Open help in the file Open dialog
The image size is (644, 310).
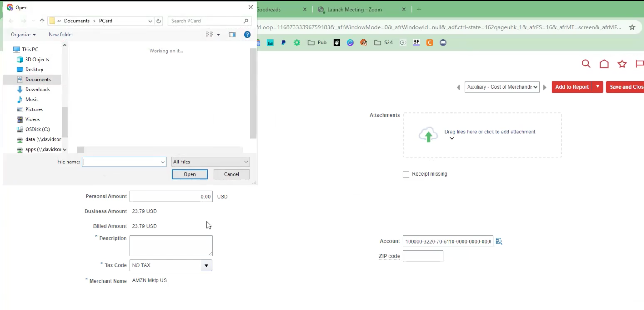(247, 35)
